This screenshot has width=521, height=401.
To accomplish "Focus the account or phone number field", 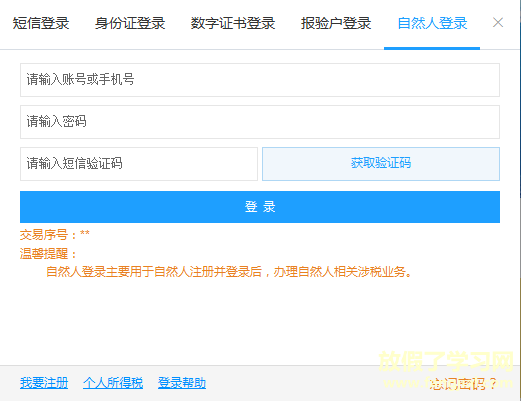I will point(260,80).
